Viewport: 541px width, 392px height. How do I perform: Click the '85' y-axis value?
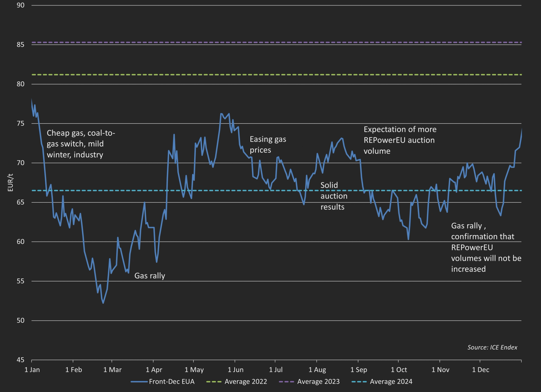point(21,45)
